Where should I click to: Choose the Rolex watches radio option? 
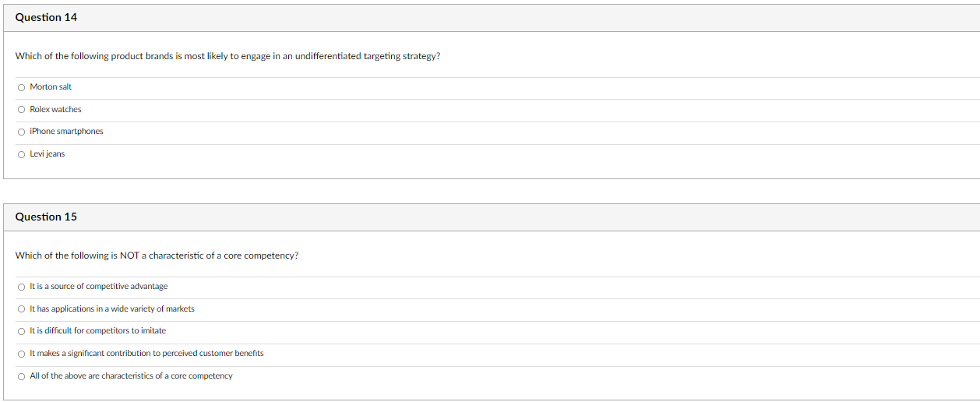pyautogui.click(x=22, y=110)
